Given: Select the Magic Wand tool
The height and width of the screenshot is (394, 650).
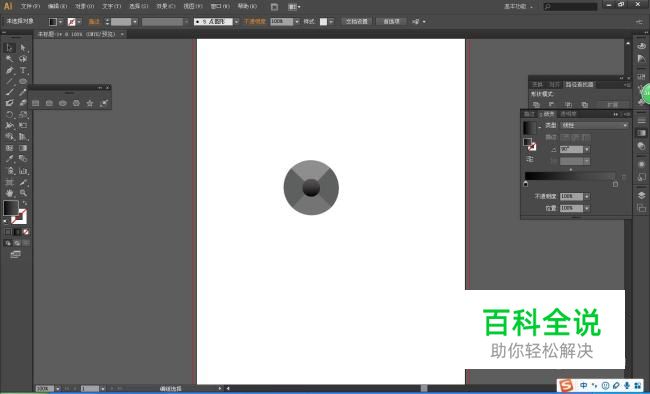Looking at the screenshot, I should pyautogui.click(x=10, y=59).
